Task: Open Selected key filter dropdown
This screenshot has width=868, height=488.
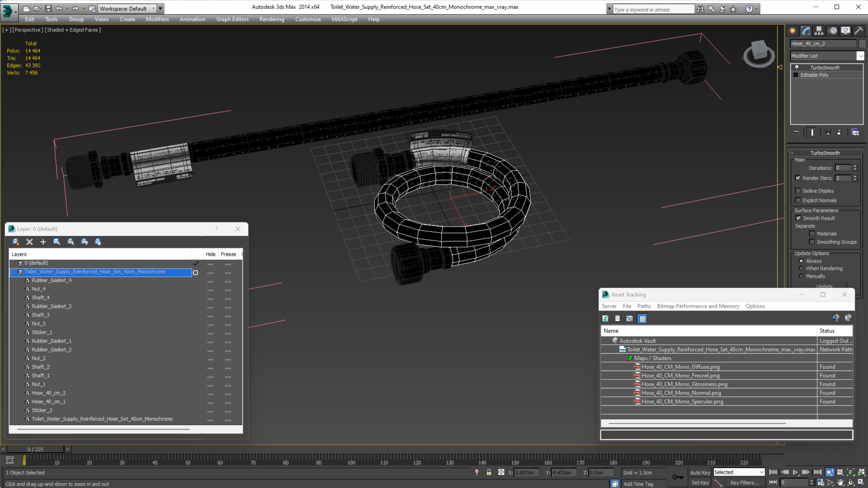Action: pyautogui.click(x=761, y=472)
